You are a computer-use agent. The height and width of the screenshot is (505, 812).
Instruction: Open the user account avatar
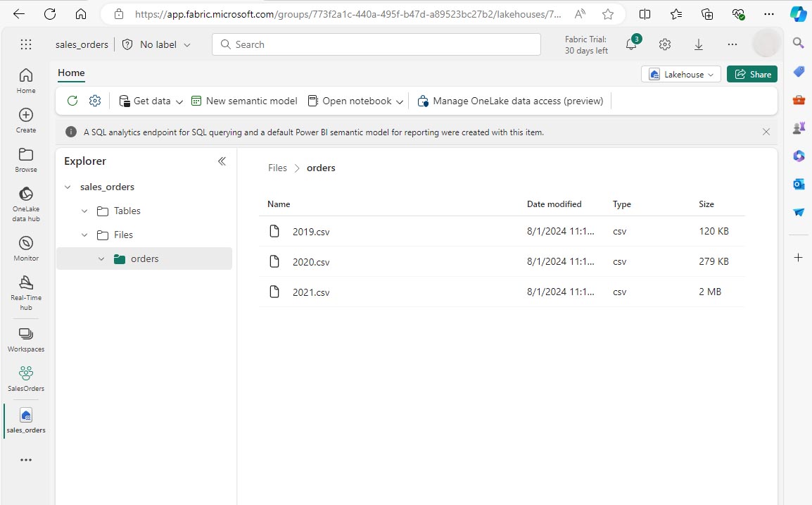pos(766,44)
